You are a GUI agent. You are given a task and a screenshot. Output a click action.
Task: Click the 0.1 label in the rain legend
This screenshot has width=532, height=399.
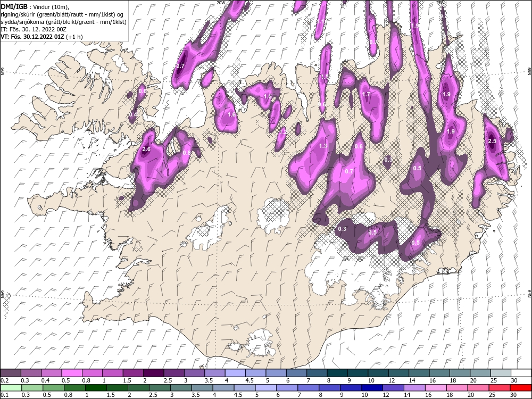click(4, 395)
